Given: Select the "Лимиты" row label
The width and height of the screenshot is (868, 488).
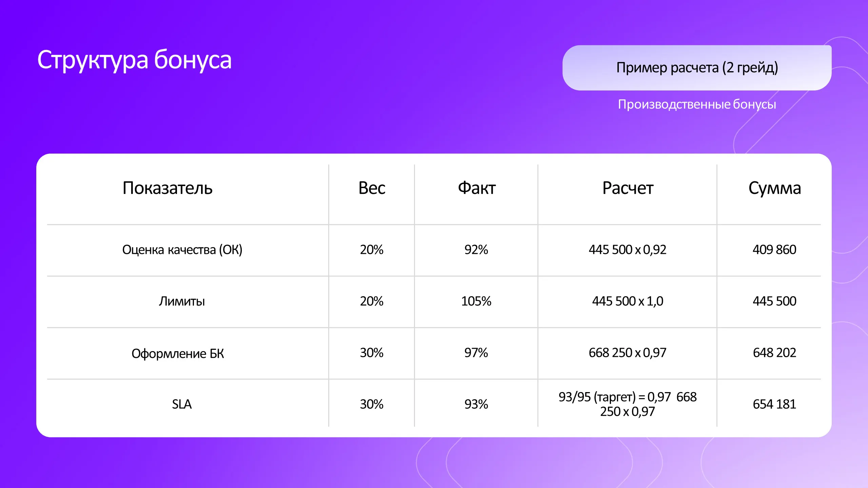Looking at the screenshot, I should click(x=182, y=301).
